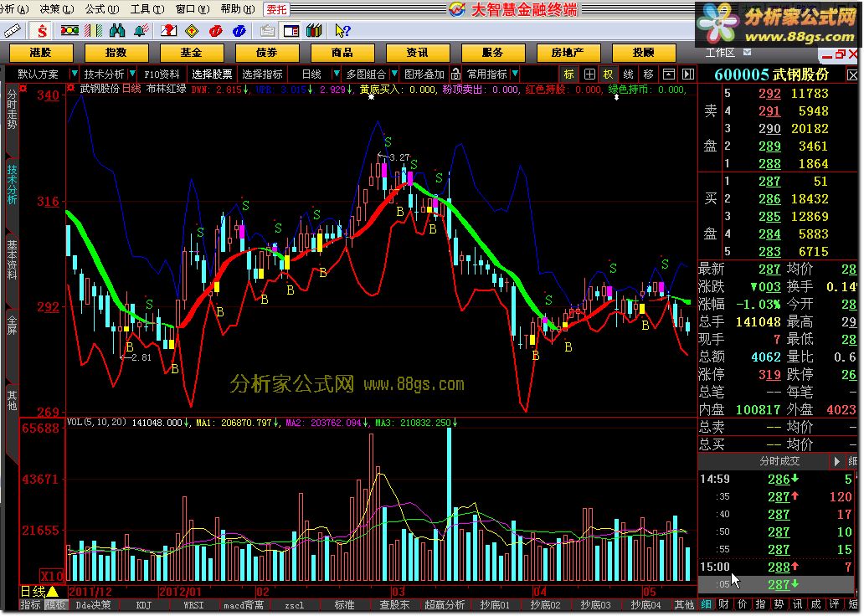This screenshot has width=864, height=616.
Task: Click the 大智慧 globe logo icon
Action: (457, 9)
